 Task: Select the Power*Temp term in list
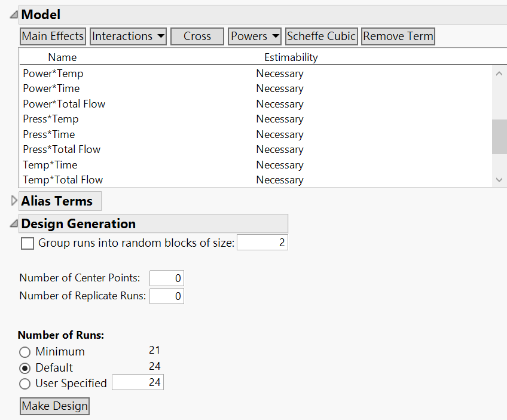(x=53, y=73)
